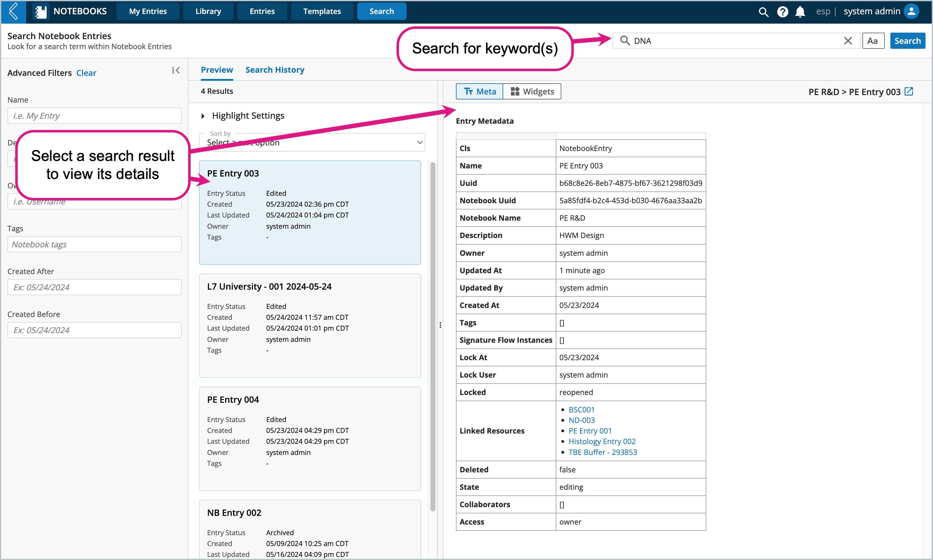Click the panel splitter dots handle
This screenshot has height=560, width=933.
point(440,325)
